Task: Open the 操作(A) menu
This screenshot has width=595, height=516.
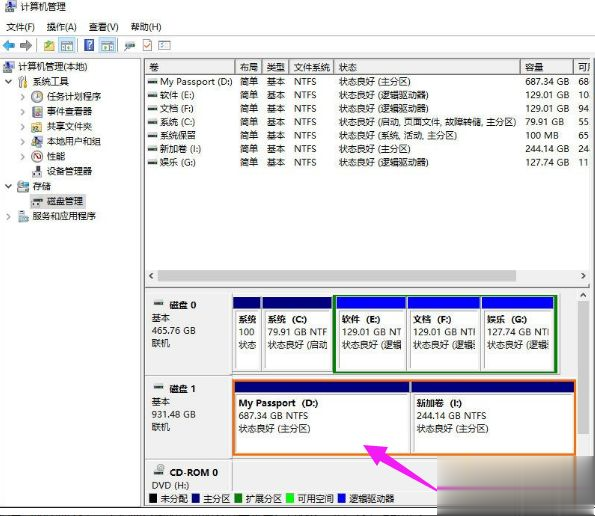Action: pos(61,27)
